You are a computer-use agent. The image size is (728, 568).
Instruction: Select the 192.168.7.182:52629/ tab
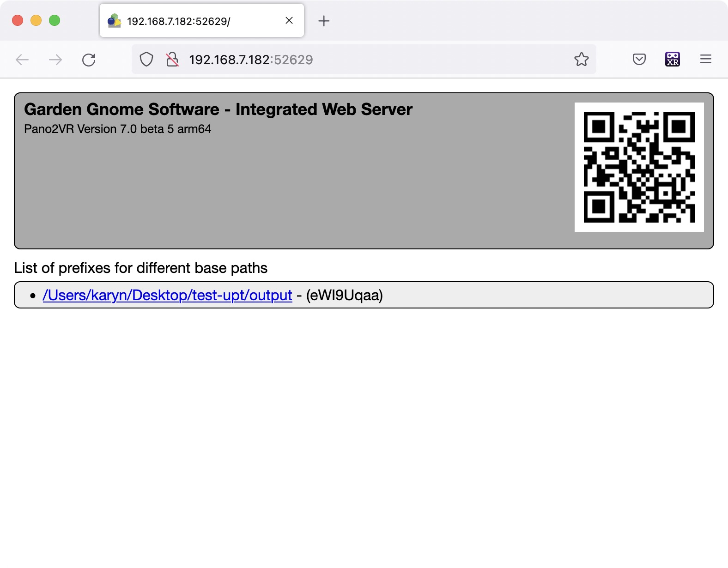tap(185, 21)
